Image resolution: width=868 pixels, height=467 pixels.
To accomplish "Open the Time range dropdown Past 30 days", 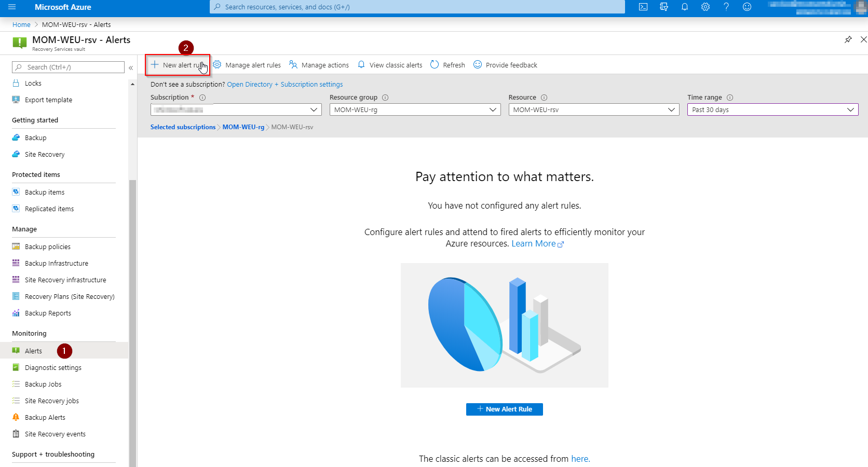I will 773,109.
